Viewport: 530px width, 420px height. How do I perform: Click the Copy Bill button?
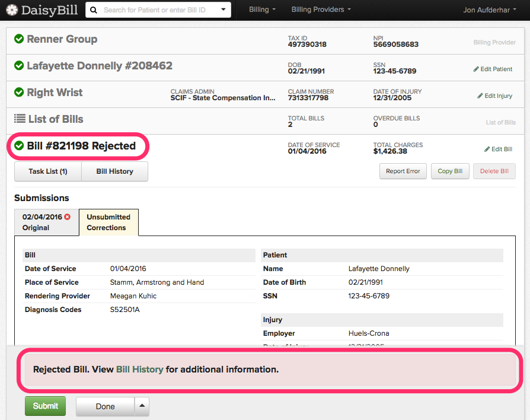(x=450, y=171)
